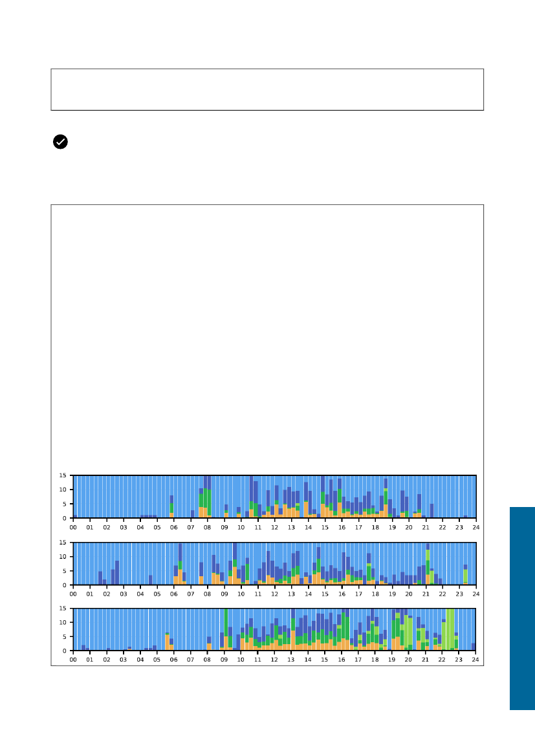Click the dark blue bar at 21:15 in top chart
Viewport: 535px width, 756px height.
click(431, 511)
